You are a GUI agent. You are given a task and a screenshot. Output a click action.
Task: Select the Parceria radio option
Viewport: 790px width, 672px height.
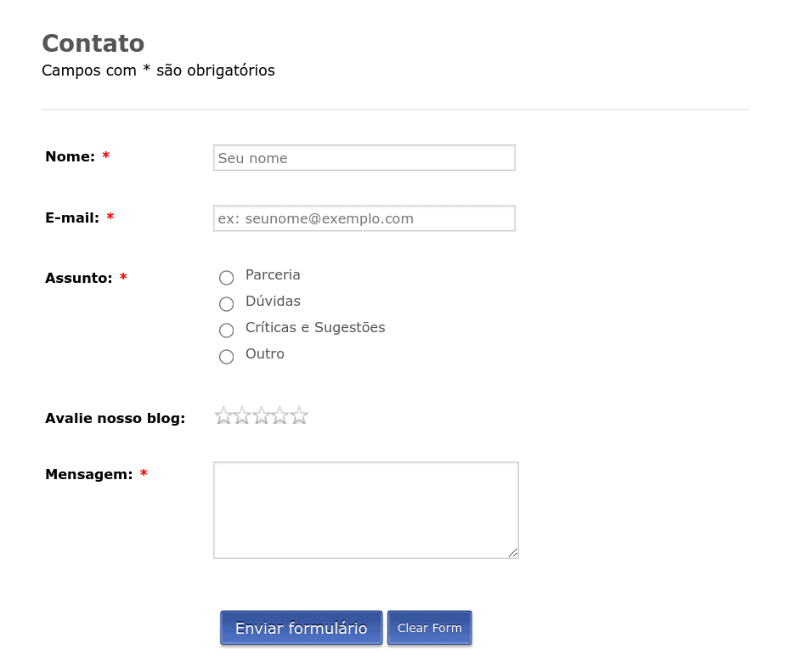coord(226,278)
